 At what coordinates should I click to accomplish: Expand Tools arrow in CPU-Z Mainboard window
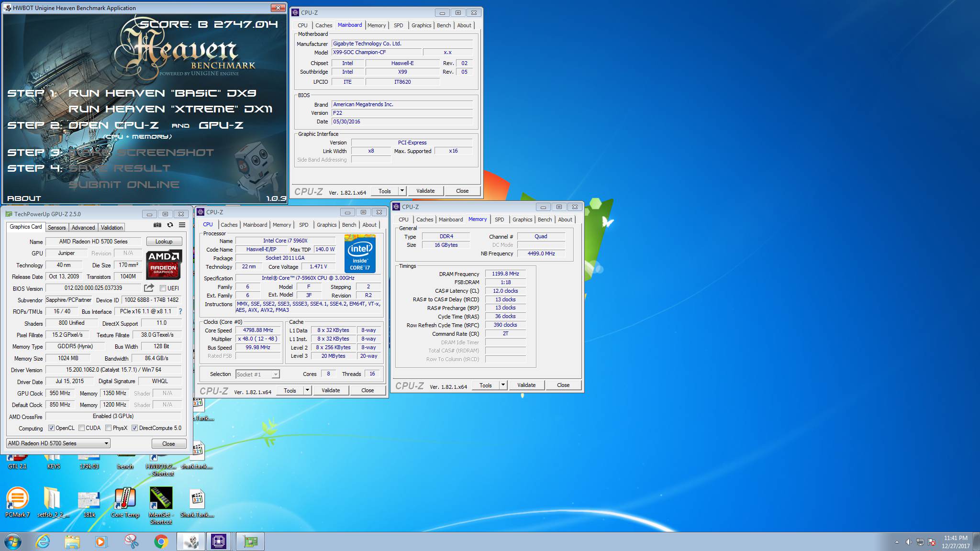[402, 191]
